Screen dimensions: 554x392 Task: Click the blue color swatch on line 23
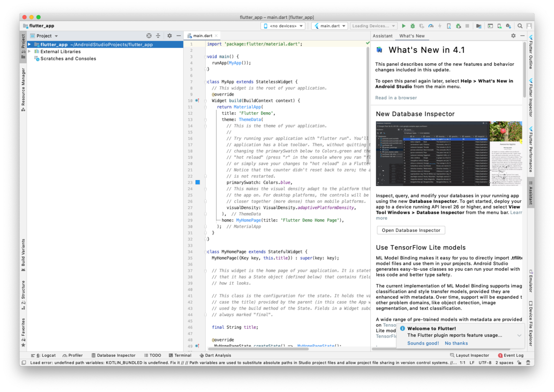[x=198, y=182]
